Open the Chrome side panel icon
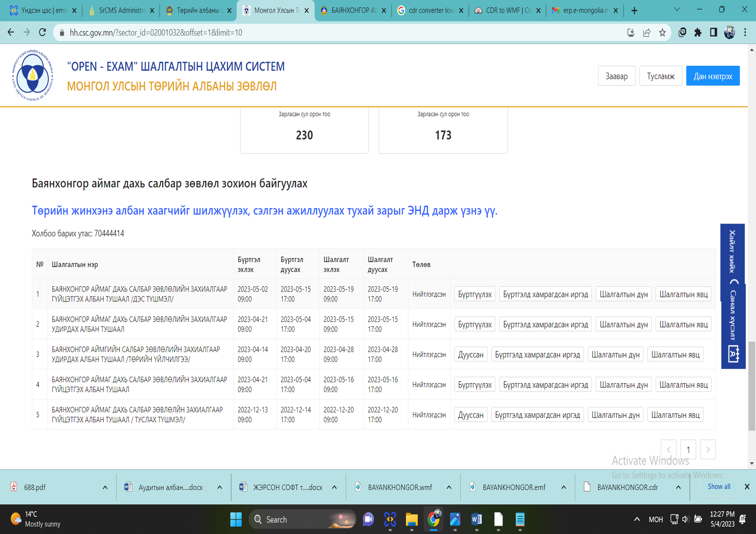The width and height of the screenshot is (756, 534). [714, 32]
